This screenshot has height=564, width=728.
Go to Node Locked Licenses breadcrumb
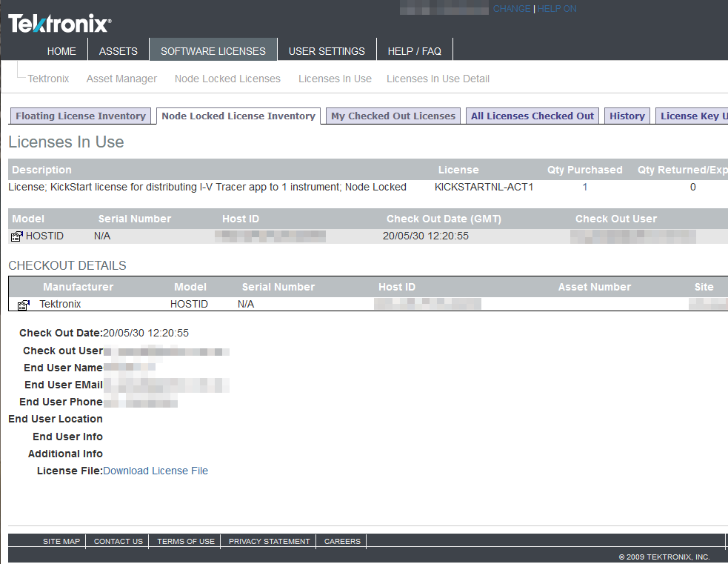(227, 79)
